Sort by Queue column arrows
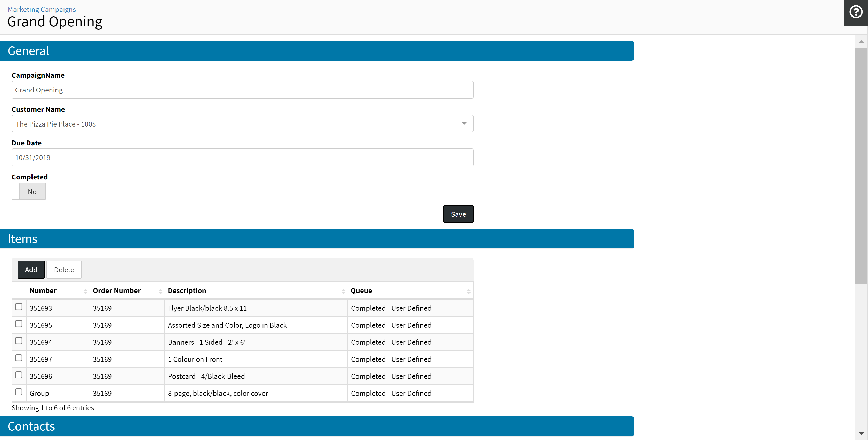 468,291
